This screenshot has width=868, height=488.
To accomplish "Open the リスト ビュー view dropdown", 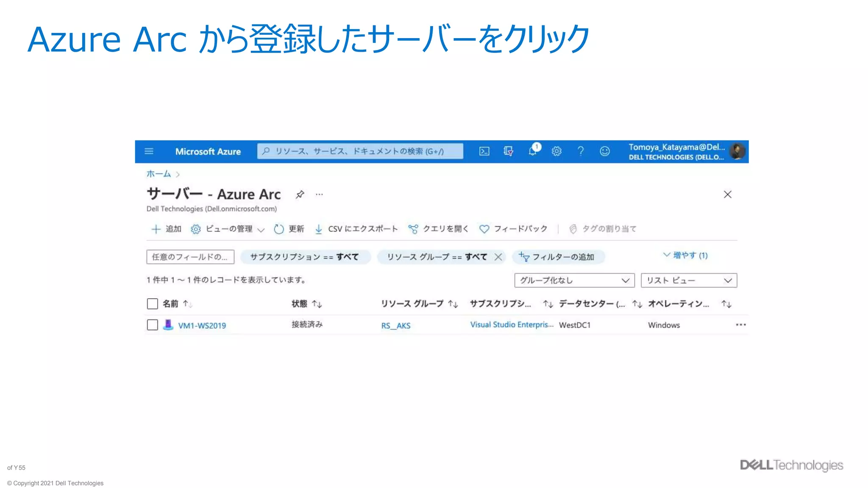I will (689, 280).
